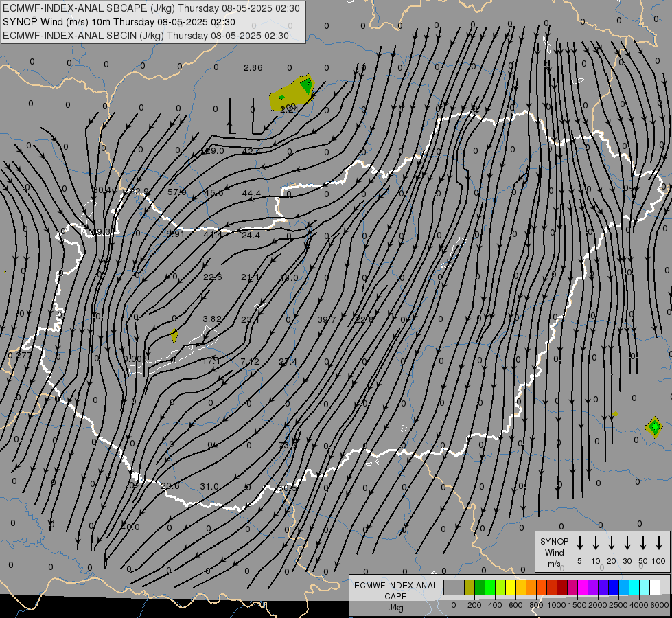The width and height of the screenshot is (672, 618).
Task: Click the '1000' tick label in CAPE legend
Action: pyautogui.click(x=556, y=605)
